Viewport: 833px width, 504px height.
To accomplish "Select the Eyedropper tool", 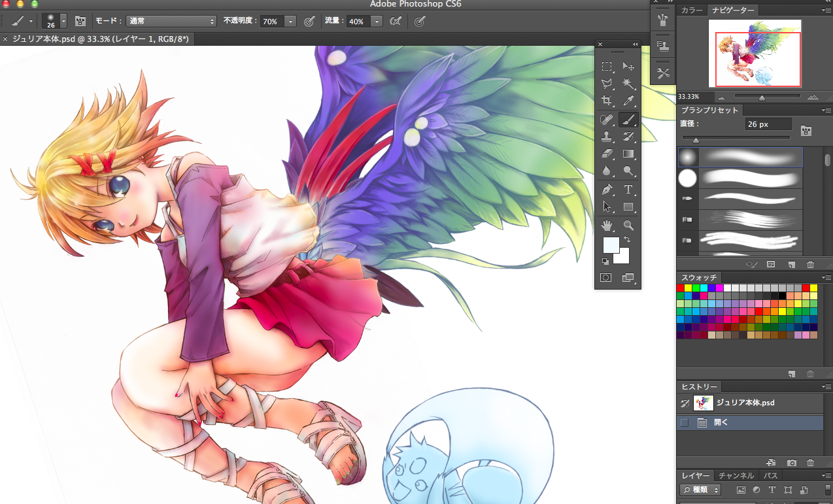I will 628,101.
